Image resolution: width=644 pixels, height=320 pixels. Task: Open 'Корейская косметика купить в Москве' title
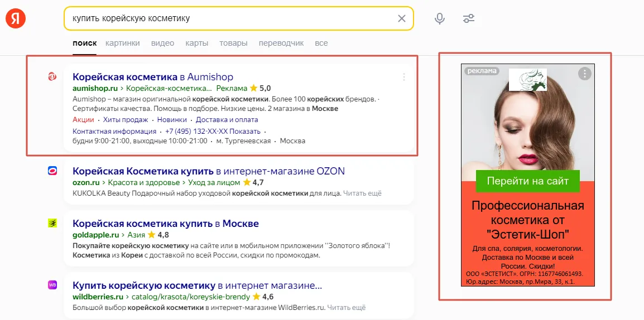pyautogui.click(x=166, y=224)
